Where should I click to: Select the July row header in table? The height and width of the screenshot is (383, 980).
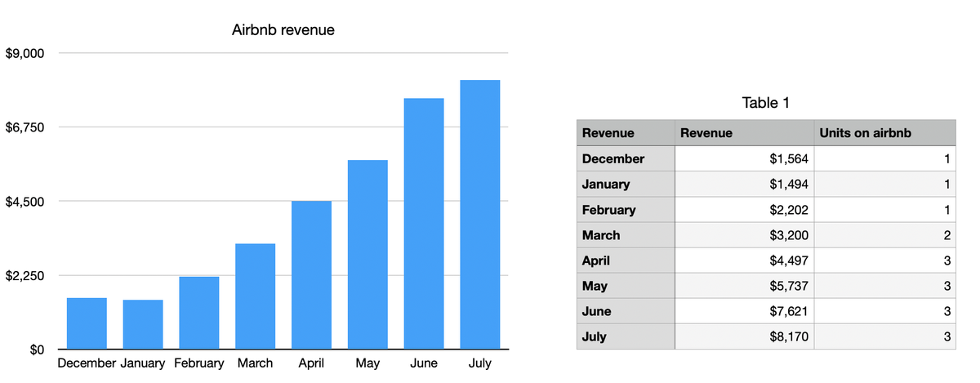(x=626, y=336)
